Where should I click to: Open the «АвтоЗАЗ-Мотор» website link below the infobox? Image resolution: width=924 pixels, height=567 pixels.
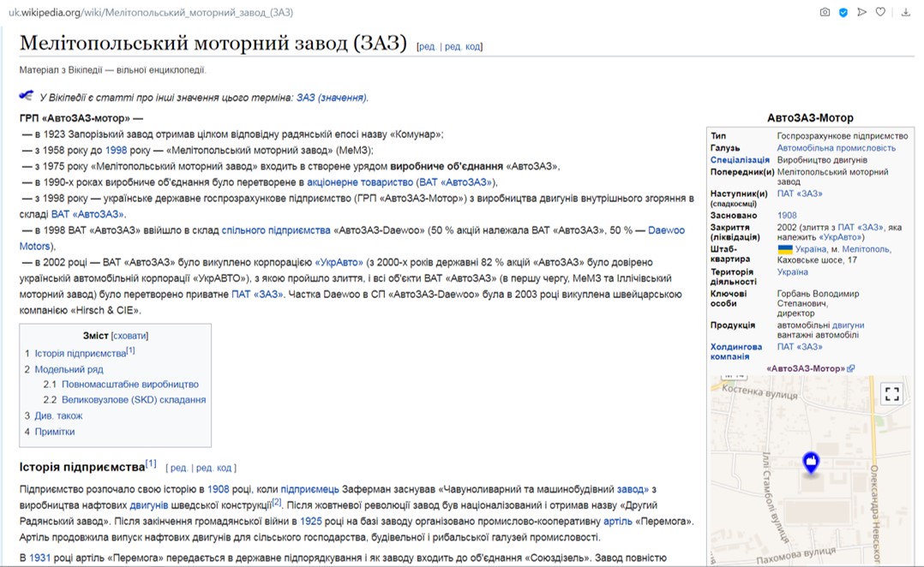pos(806,368)
